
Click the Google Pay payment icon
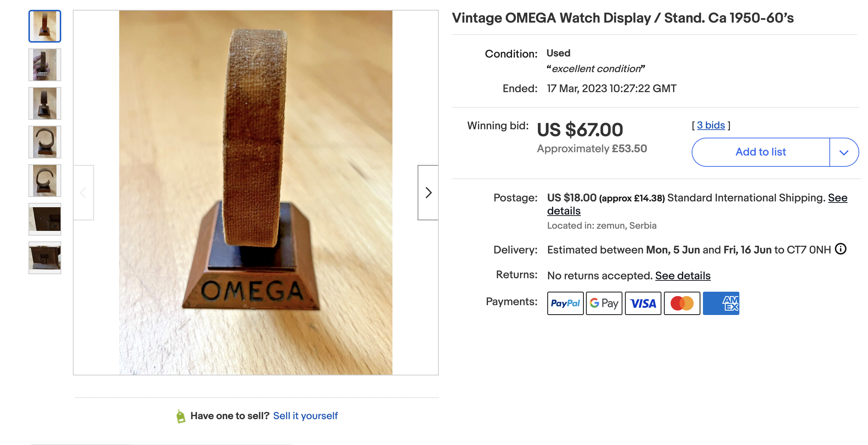click(604, 303)
